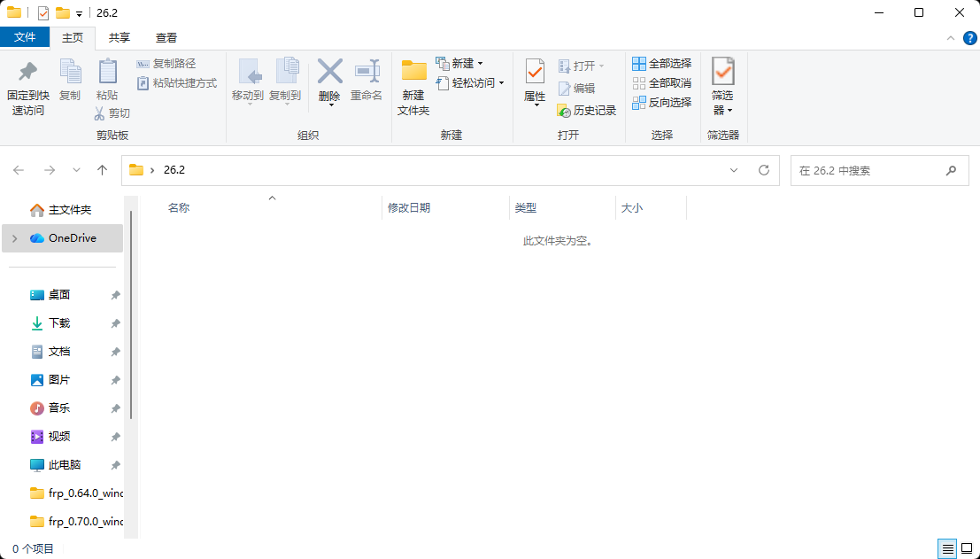Switch to the View tab
980x559 pixels.
click(166, 37)
